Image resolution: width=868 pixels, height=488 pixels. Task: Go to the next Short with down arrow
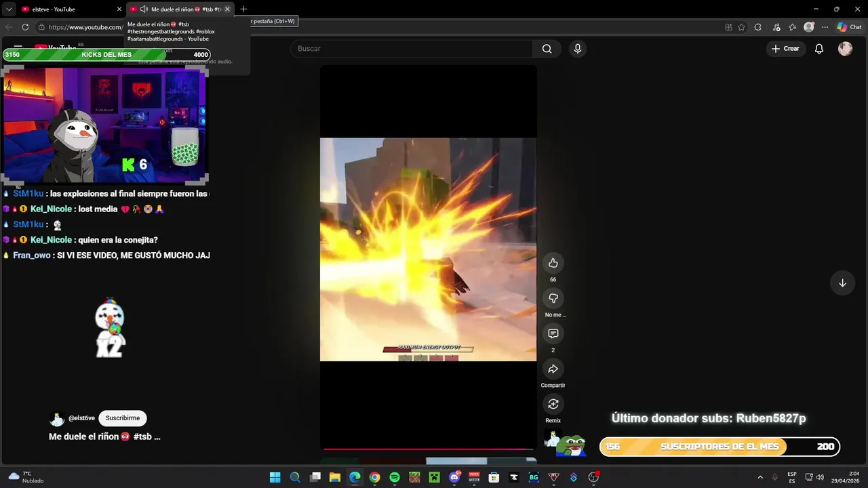(842, 283)
